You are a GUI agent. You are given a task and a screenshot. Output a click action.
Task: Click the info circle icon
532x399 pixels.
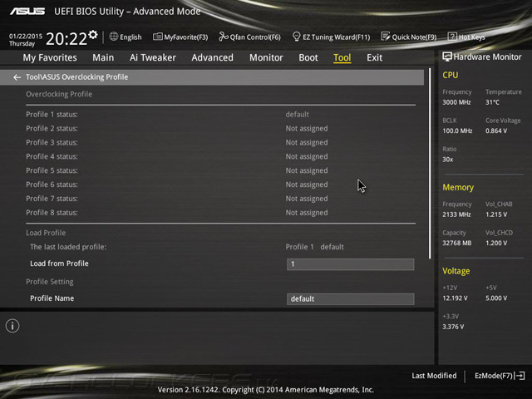click(x=12, y=326)
